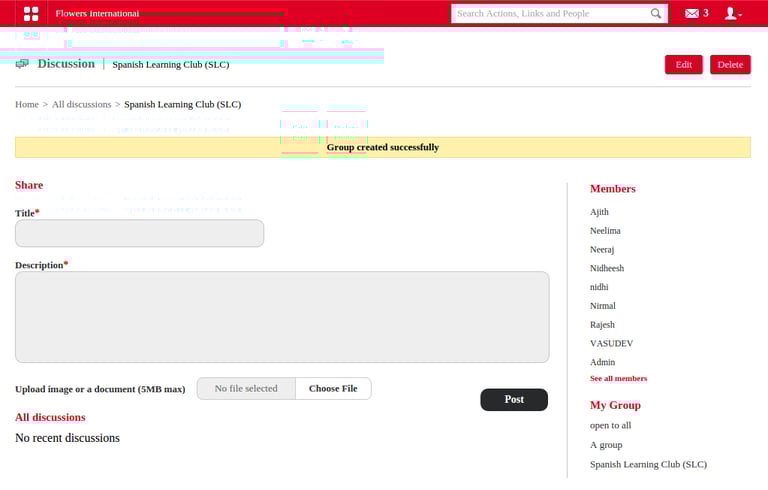The image size is (768, 490).
Task: Click the Spanish Learning Club (SLC) breadcrumb text
Action: pyautogui.click(x=183, y=104)
